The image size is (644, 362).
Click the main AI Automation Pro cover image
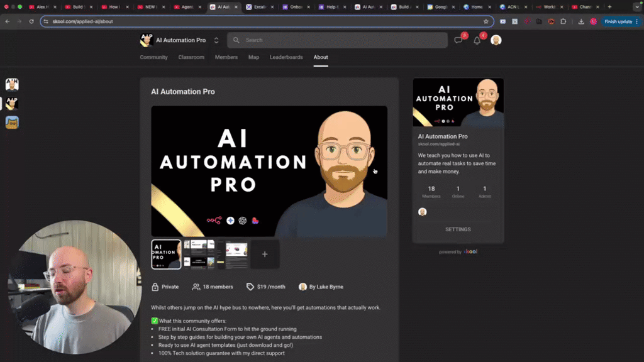coord(269,171)
